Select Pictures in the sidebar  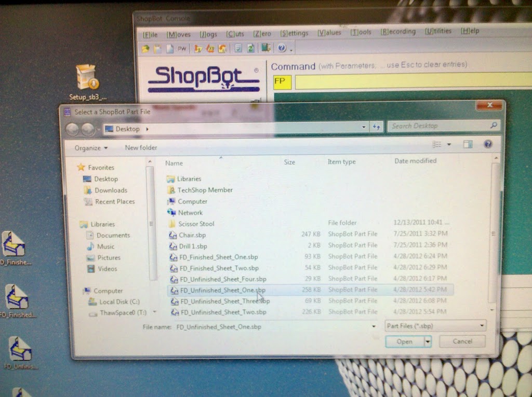104,257
